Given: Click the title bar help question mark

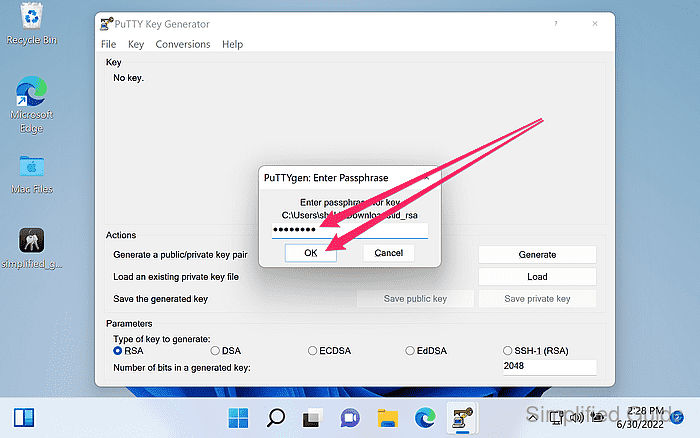Looking at the screenshot, I should tap(556, 24).
